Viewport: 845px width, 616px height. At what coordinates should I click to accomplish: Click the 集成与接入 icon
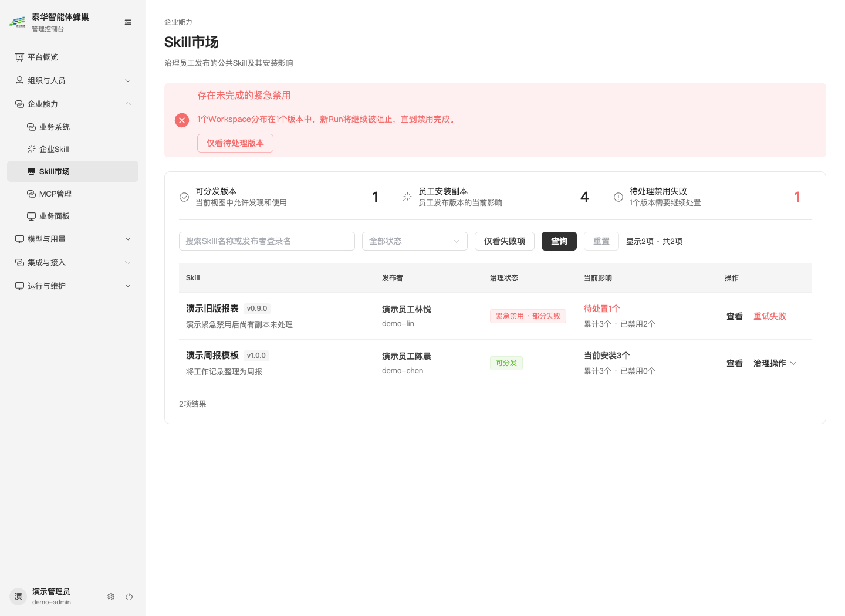point(19,262)
